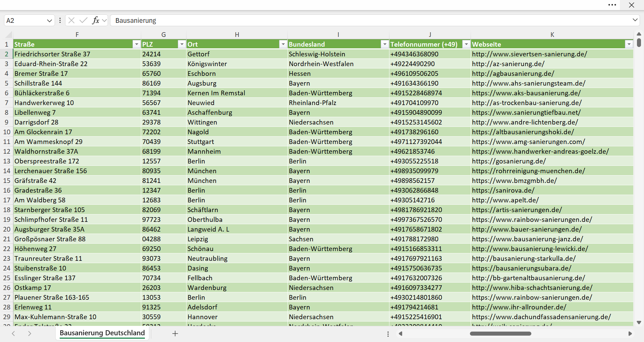Select row 15 header
The image size is (644, 342).
(6, 181)
